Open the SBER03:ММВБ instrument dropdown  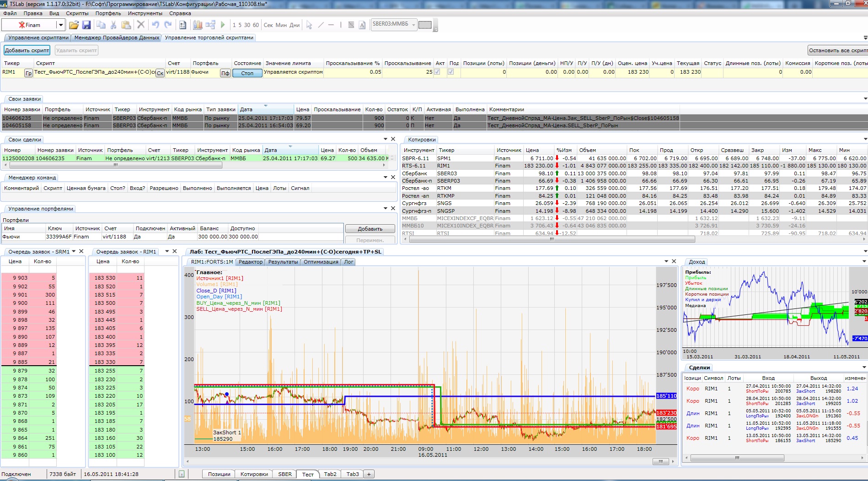point(413,25)
